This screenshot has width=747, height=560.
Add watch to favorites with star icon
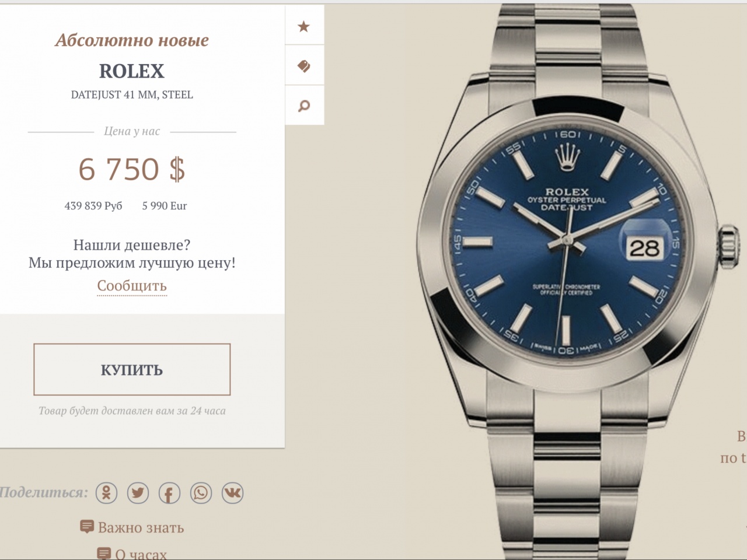(x=304, y=26)
